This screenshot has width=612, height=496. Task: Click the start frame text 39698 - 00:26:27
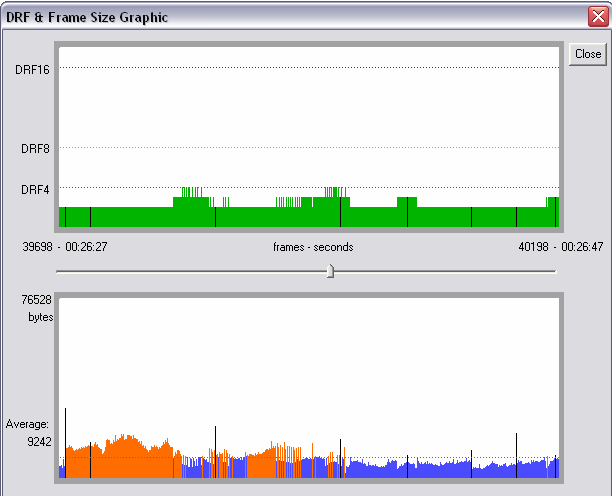(x=65, y=247)
